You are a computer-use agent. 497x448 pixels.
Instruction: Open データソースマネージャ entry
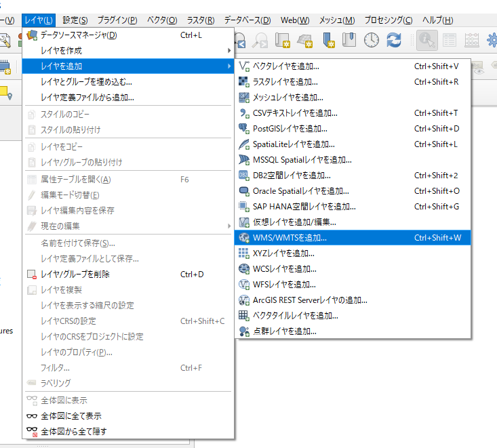128,35
